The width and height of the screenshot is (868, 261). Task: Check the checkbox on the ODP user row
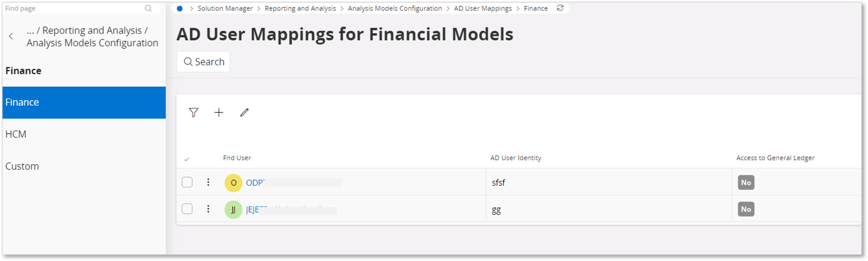point(187,182)
